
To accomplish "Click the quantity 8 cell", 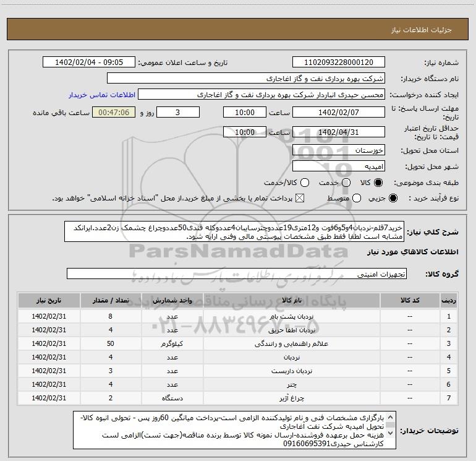I will pyautogui.click(x=111, y=316).
